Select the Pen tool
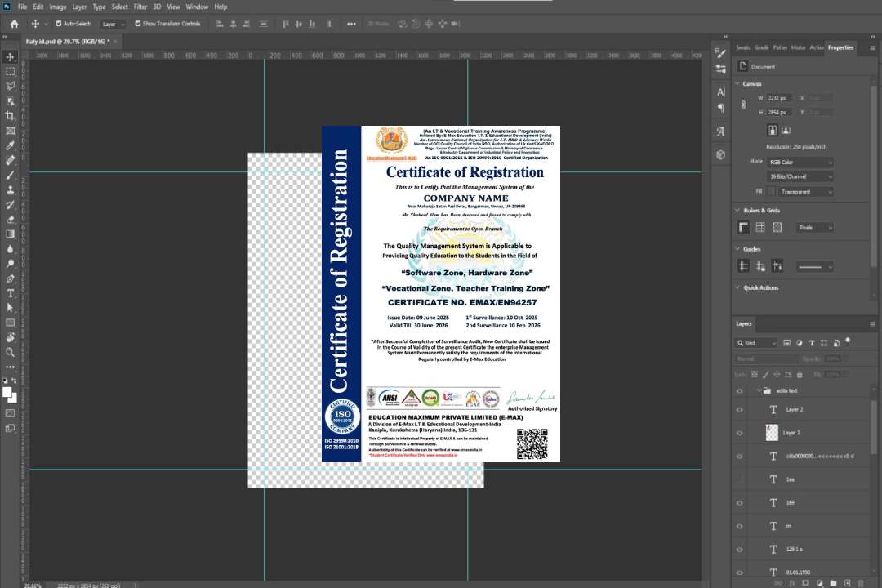This screenshot has width=882, height=588. (10, 278)
